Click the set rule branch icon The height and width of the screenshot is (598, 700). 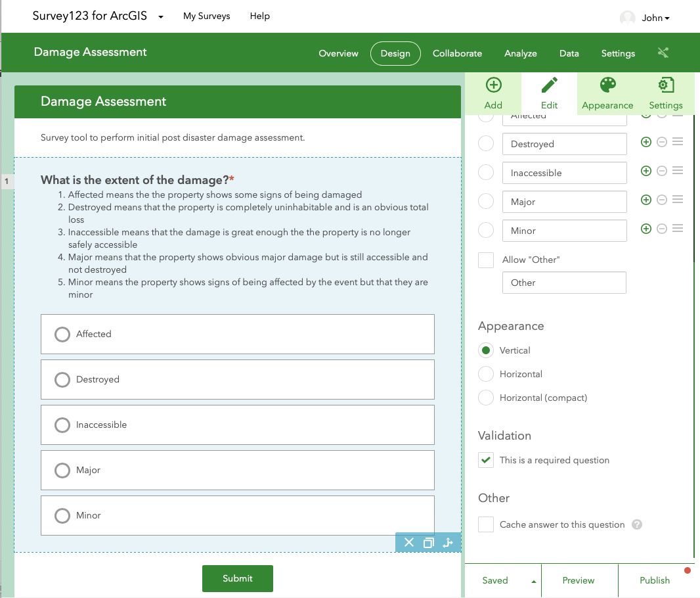tap(448, 543)
